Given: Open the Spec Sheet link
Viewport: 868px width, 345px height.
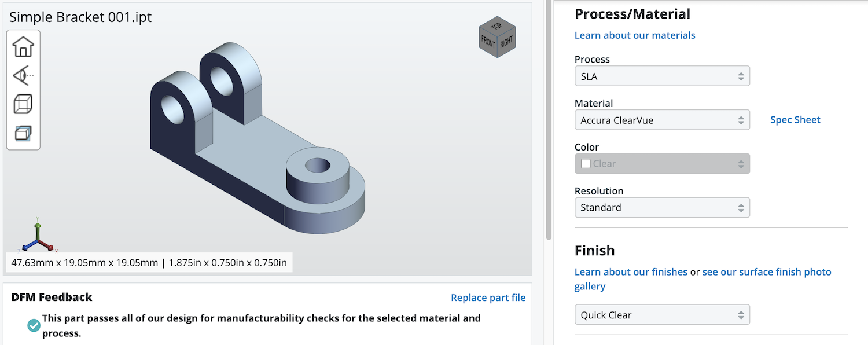Looking at the screenshot, I should (x=795, y=120).
